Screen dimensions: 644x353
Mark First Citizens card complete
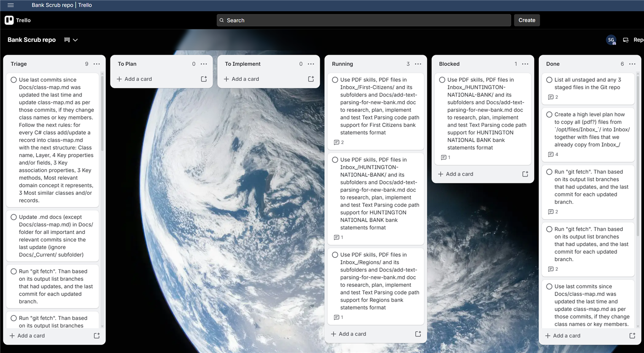(335, 80)
